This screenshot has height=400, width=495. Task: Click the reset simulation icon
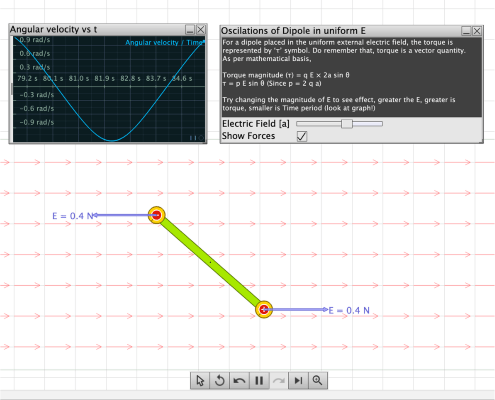219,380
